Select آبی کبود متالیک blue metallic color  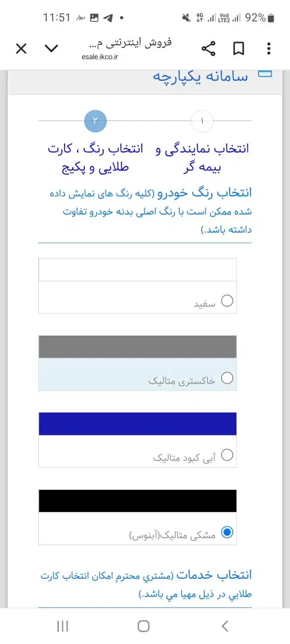click(x=228, y=454)
